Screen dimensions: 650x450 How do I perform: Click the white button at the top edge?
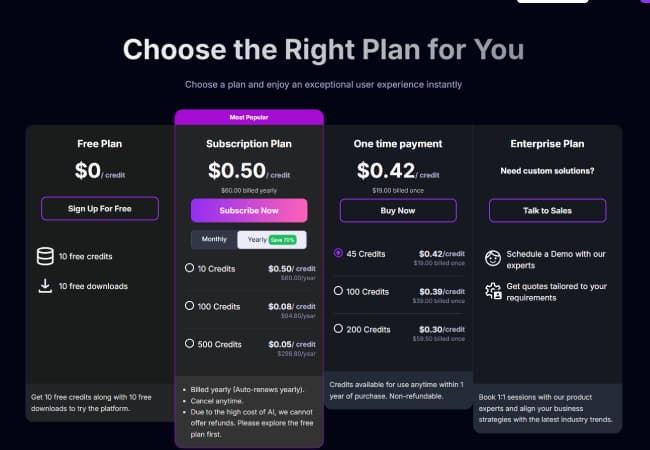click(552, 2)
